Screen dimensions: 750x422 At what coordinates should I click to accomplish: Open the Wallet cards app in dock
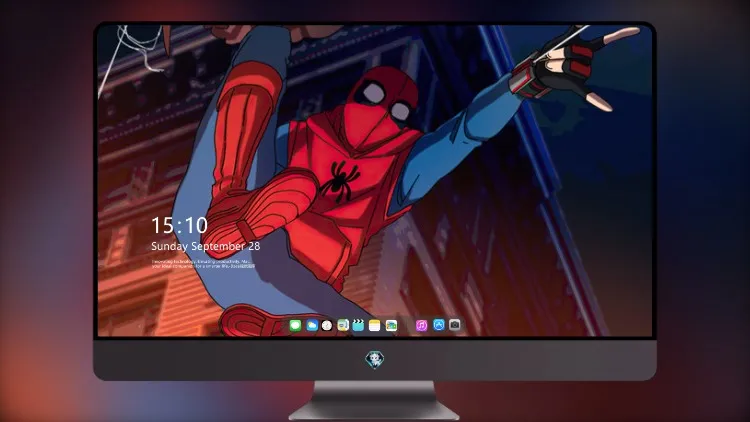click(391, 326)
